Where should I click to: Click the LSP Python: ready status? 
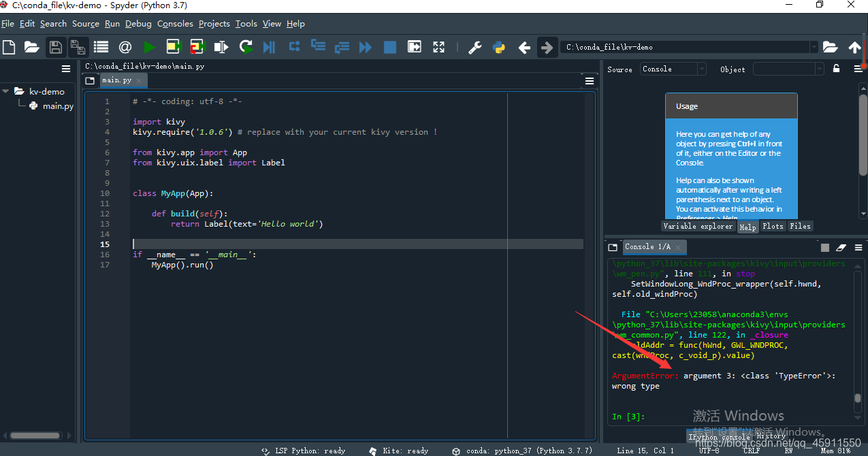(304, 451)
